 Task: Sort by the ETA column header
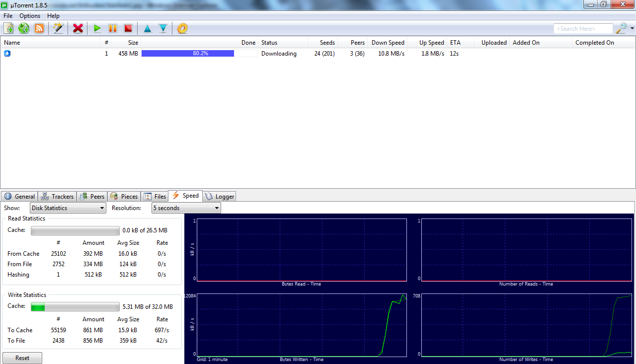click(x=461, y=43)
